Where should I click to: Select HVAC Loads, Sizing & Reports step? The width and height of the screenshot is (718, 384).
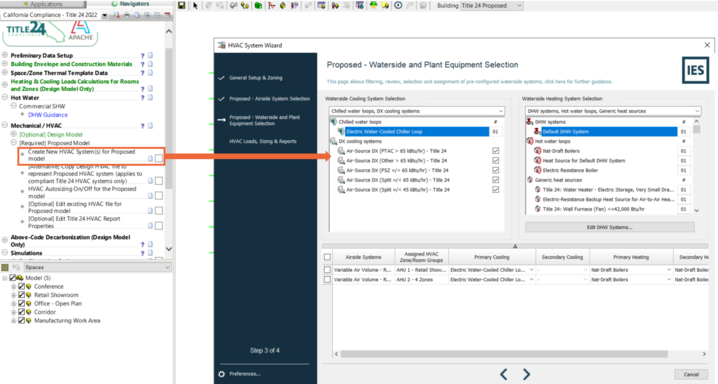tap(263, 141)
